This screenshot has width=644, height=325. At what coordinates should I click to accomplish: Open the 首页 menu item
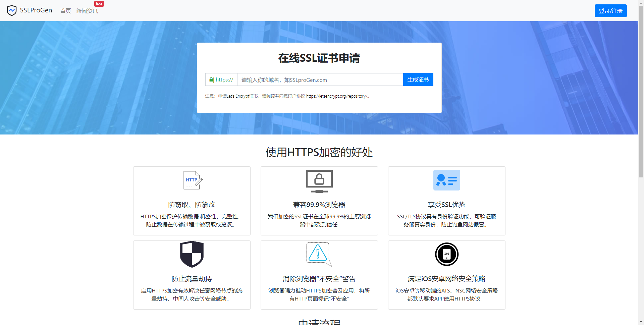coord(65,11)
